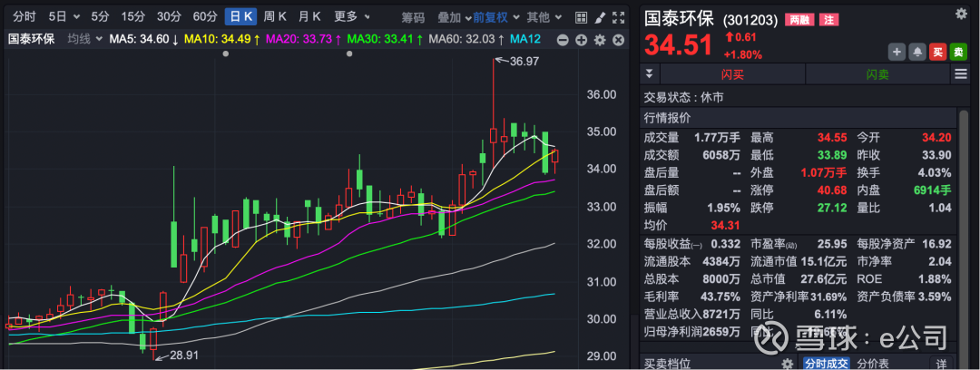Click the 闪卖 flash sell button
Image resolution: width=980 pixels, height=370 pixels.
877,74
